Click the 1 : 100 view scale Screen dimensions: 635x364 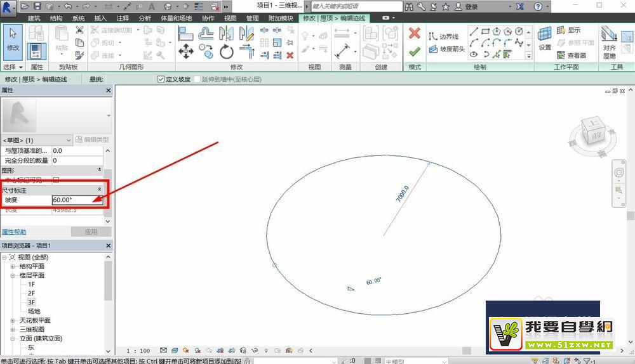[138, 351]
